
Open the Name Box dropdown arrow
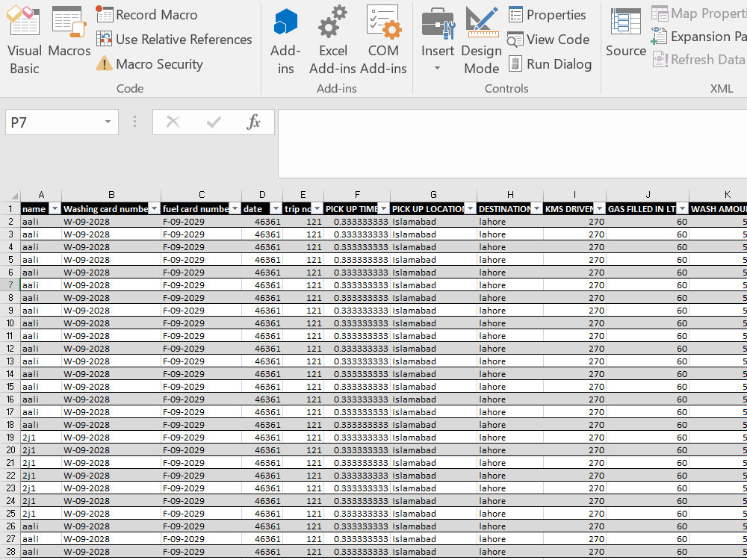click(108, 122)
